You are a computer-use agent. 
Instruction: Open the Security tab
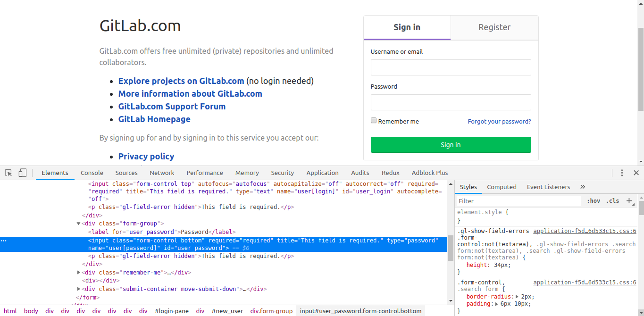(x=283, y=173)
